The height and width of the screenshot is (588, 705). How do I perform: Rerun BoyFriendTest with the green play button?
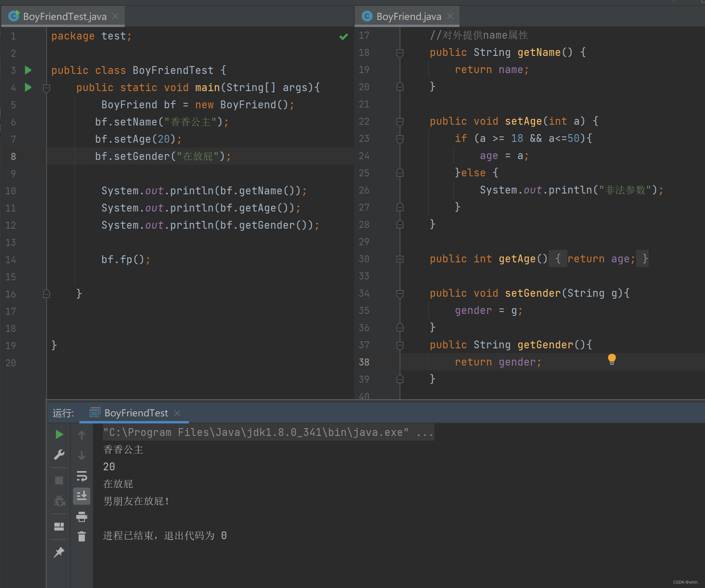59,434
